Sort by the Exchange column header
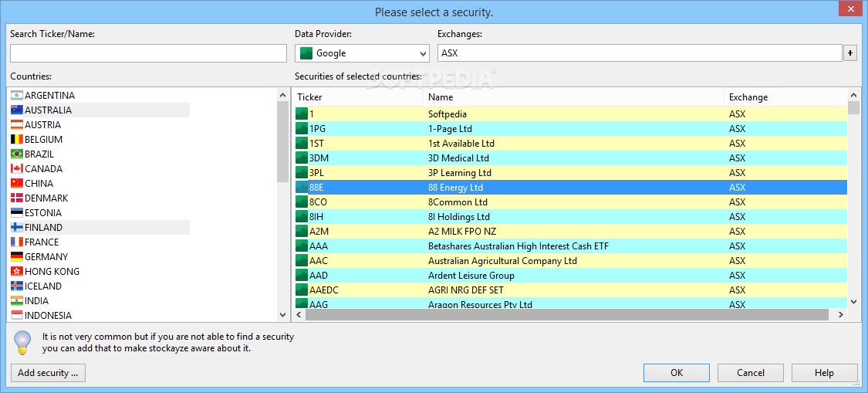Viewport: 868px width, 393px height. point(785,97)
